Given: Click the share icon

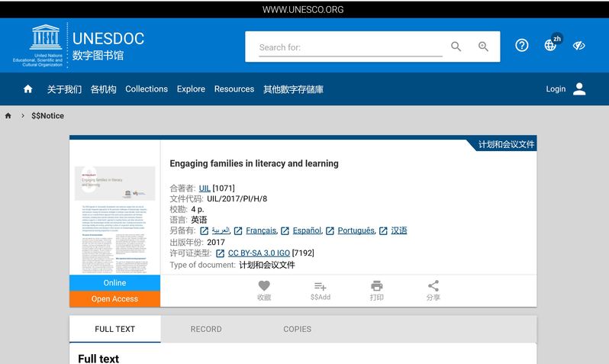Looking at the screenshot, I should tap(433, 286).
